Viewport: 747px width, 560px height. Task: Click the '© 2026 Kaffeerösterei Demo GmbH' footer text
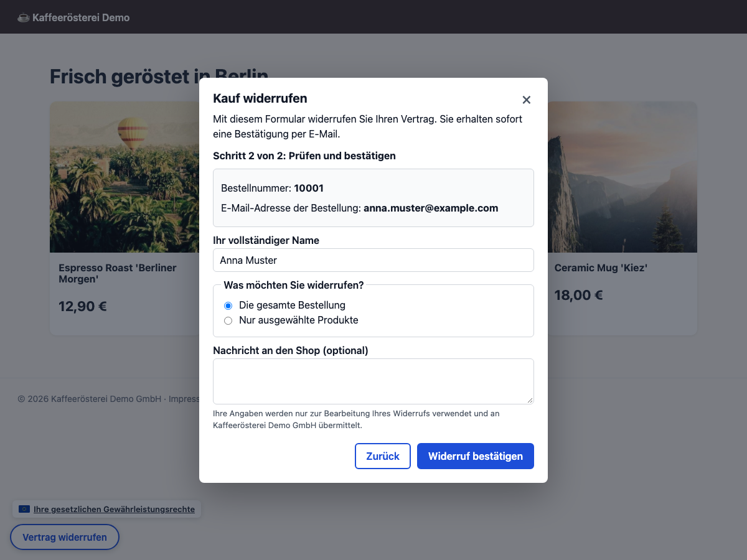pyautogui.click(x=90, y=399)
